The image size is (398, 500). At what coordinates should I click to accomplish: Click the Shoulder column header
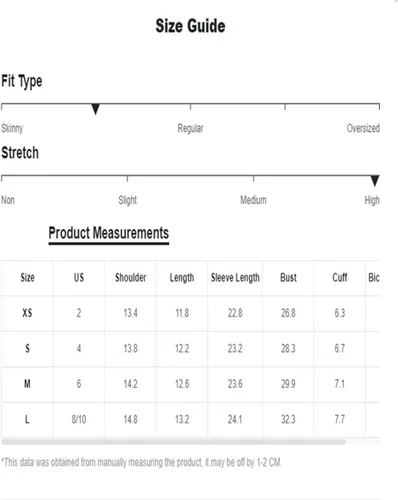[x=131, y=277]
